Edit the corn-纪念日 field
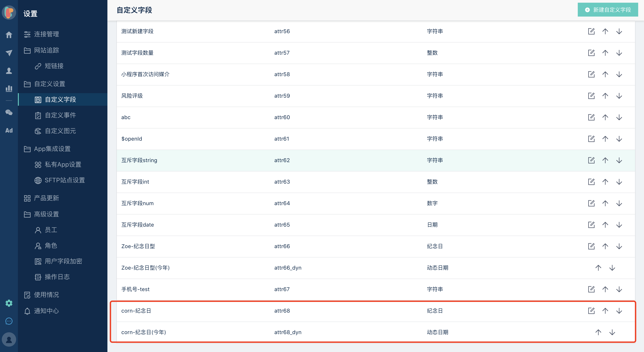The image size is (644, 352). click(591, 311)
